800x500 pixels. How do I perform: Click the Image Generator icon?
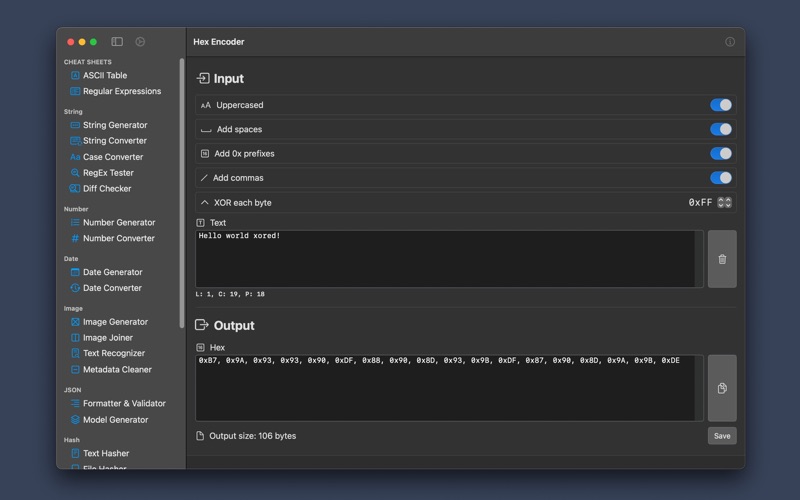tap(75, 322)
